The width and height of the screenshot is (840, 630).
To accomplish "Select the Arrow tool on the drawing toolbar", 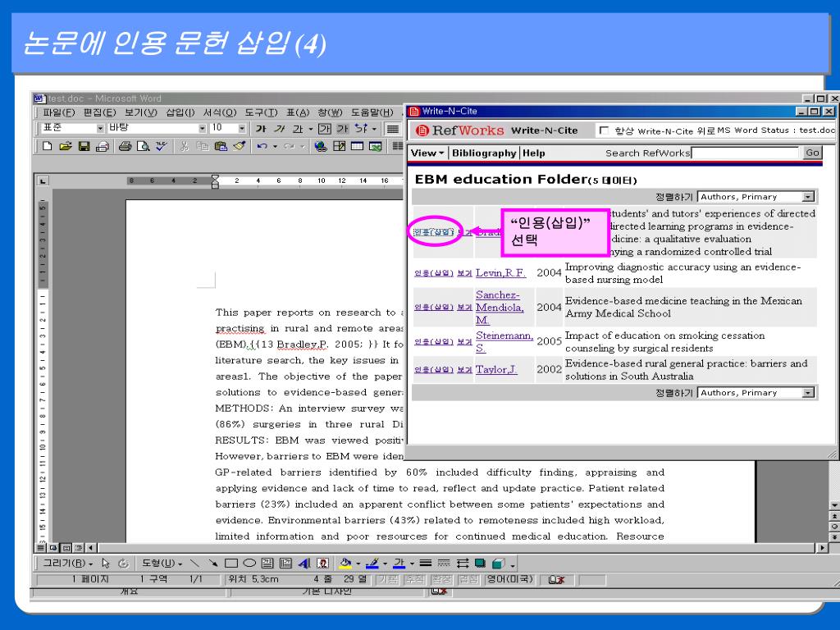I will 213,563.
